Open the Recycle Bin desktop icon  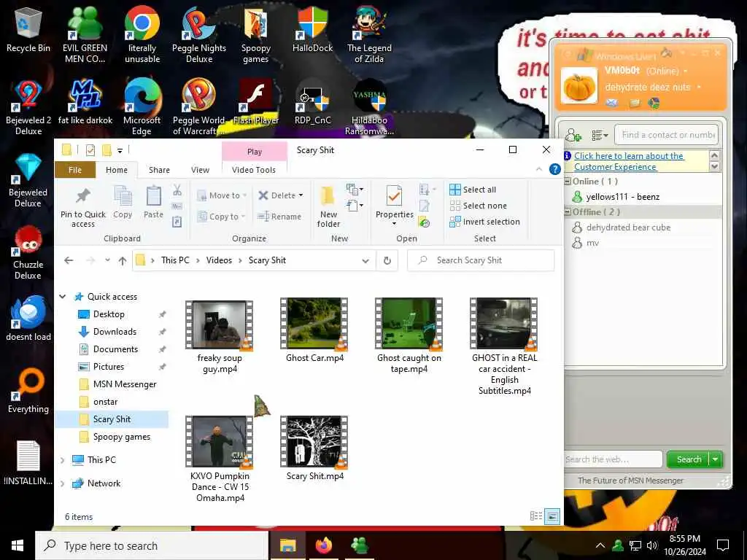point(28,31)
